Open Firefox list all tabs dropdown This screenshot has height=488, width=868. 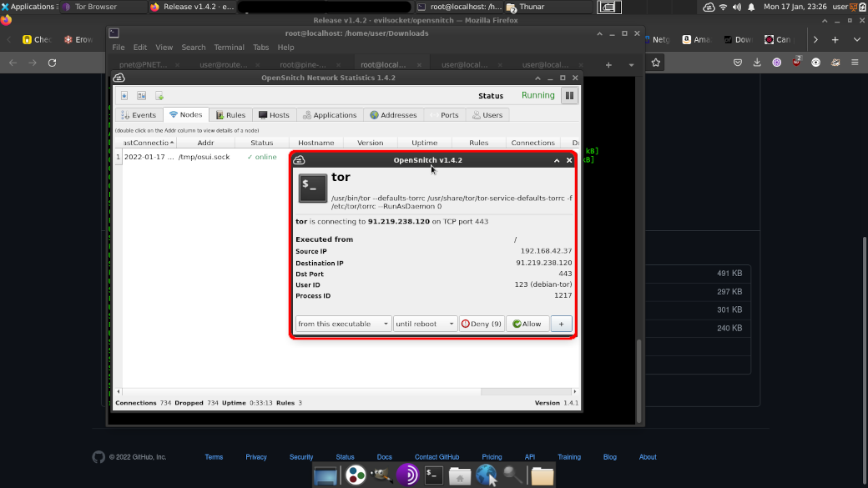click(857, 40)
